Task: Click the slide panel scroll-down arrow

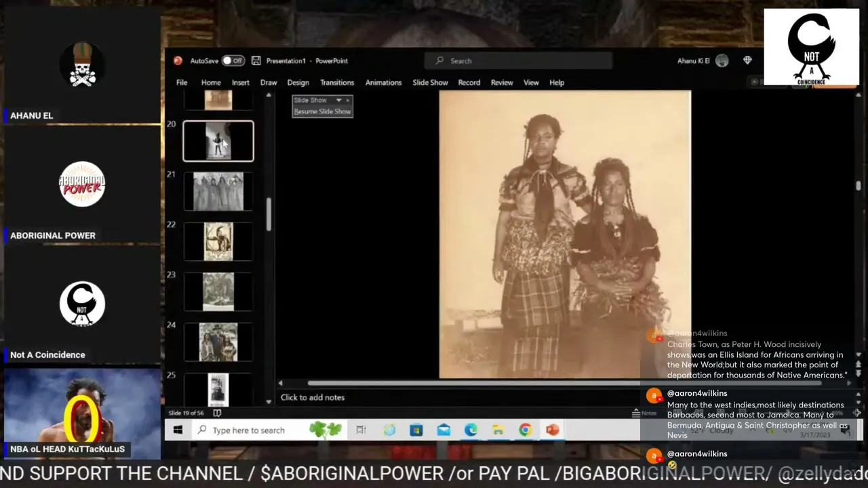Action: pyautogui.click(x=269, y=401)
